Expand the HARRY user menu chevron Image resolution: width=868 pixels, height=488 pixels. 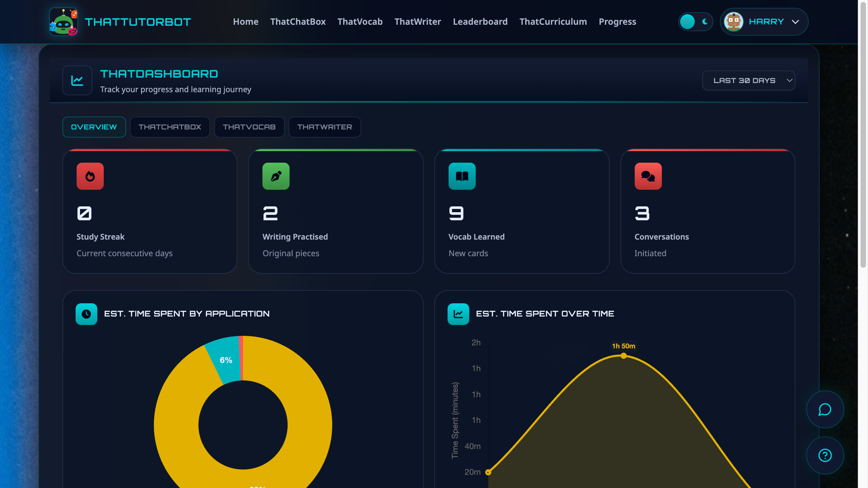pos(795,22)
